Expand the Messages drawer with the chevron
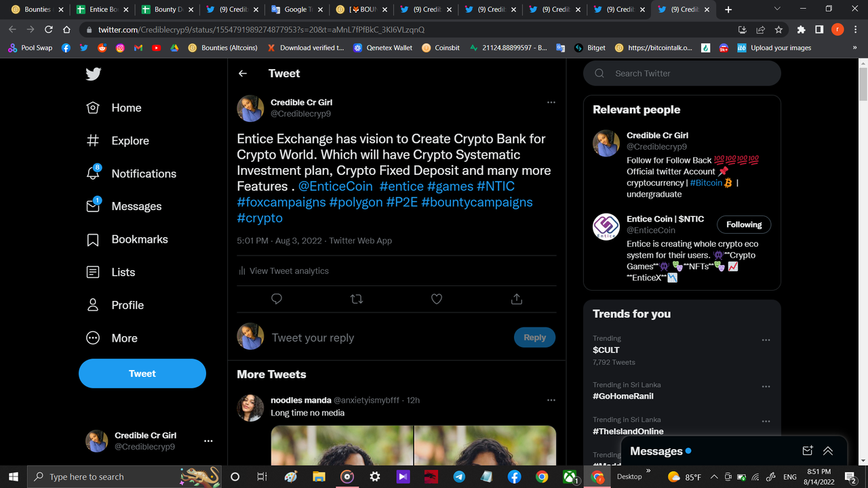 point(827,450)
